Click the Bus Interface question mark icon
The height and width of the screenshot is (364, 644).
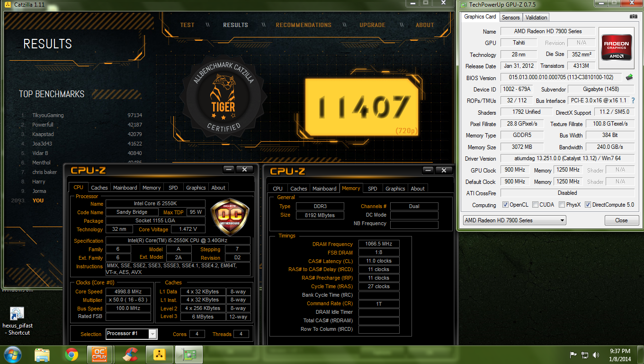click(x=633, y=100)
